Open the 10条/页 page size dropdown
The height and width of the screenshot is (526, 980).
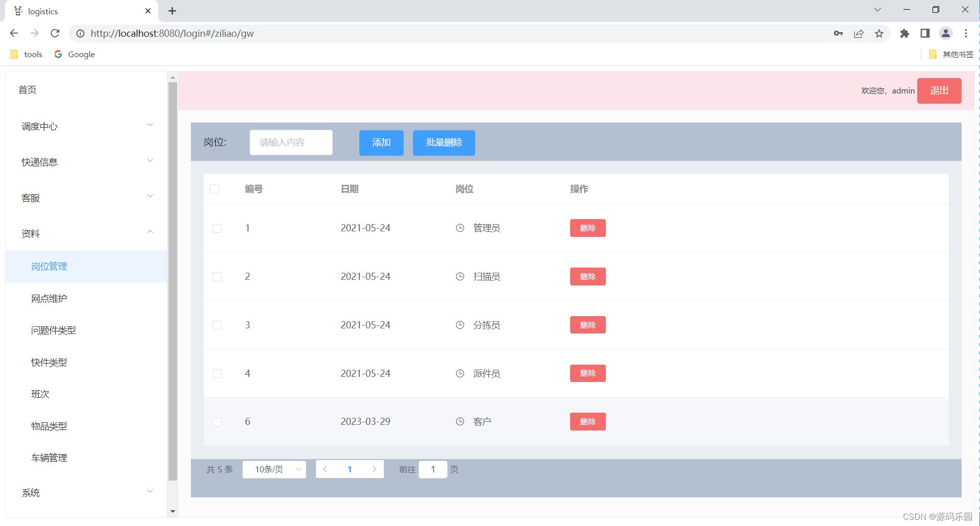coord(275,469)
